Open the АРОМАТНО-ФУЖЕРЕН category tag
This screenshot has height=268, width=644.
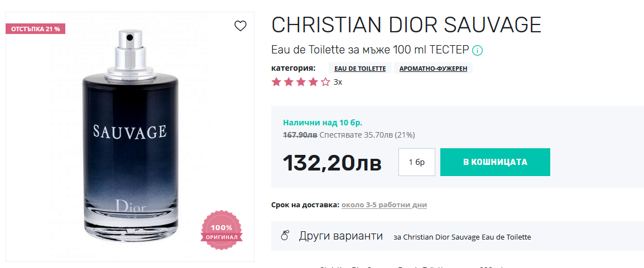click(x=433, y=69)
